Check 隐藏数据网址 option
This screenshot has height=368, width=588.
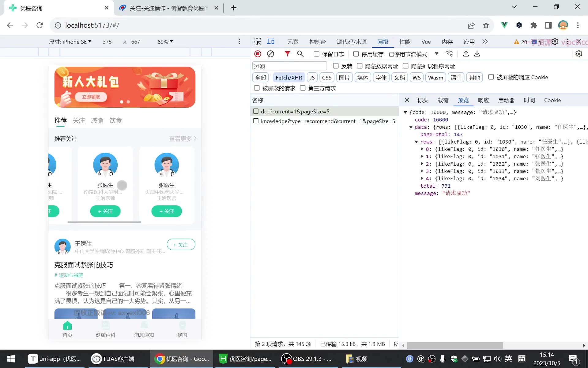360,66
